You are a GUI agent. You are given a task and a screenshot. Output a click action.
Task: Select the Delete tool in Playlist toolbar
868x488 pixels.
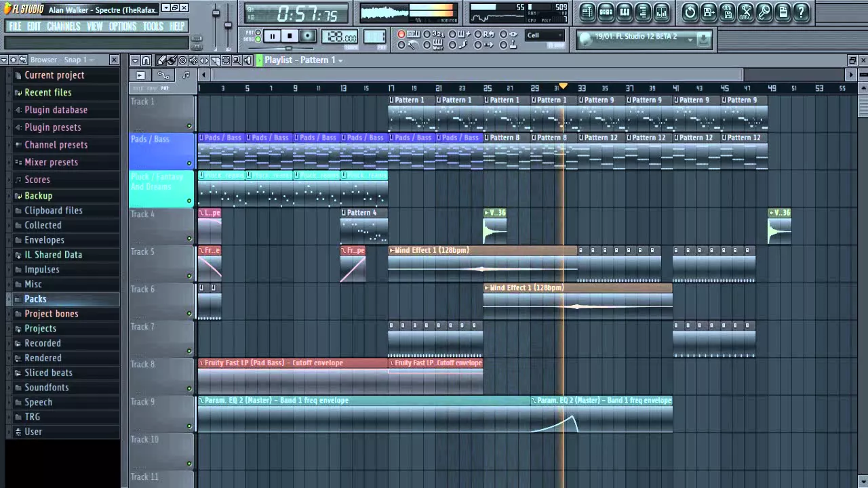tap(182, 60)
